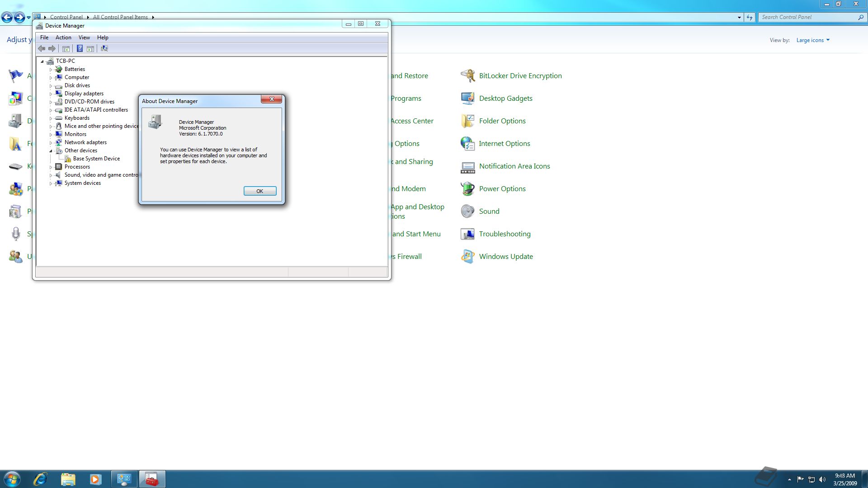Collapse the Other devices node
The image size is (868, 488).
(51, 151)
